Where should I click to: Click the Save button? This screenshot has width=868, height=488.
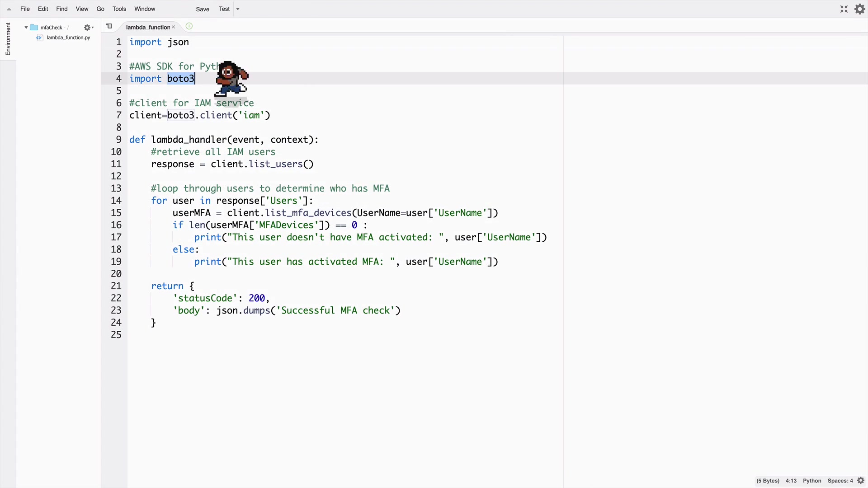tap(202, 9)
